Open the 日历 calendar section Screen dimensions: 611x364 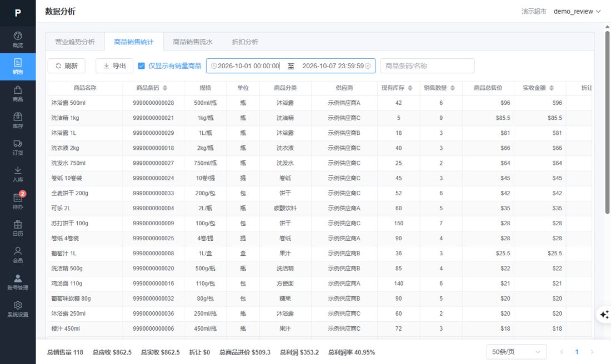click(18, 228)
